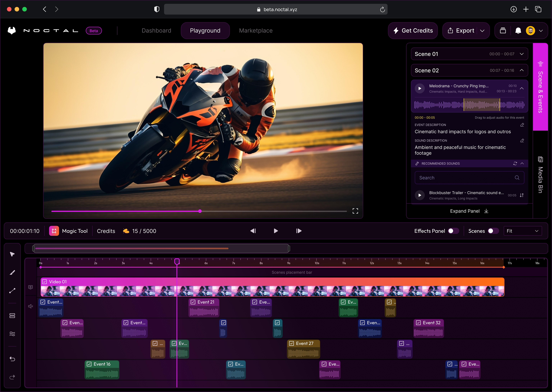Click the redo arrow icon

click(x=12, y=377)
